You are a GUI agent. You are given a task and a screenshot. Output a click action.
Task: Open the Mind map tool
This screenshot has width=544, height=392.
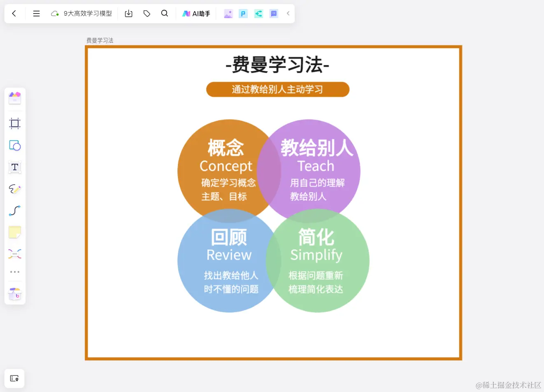pos(15,253)
